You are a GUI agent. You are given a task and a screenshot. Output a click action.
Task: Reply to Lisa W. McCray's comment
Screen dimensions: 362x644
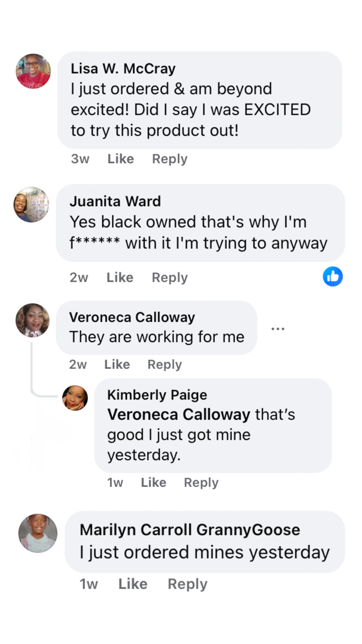(x=170, y=159)
